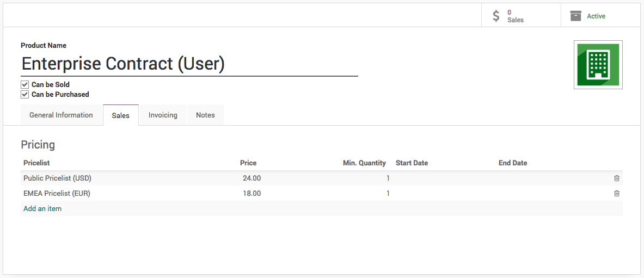This screenshot has height=278, width=644.
Task: Open the Notes tab
Action: point(205,115)
